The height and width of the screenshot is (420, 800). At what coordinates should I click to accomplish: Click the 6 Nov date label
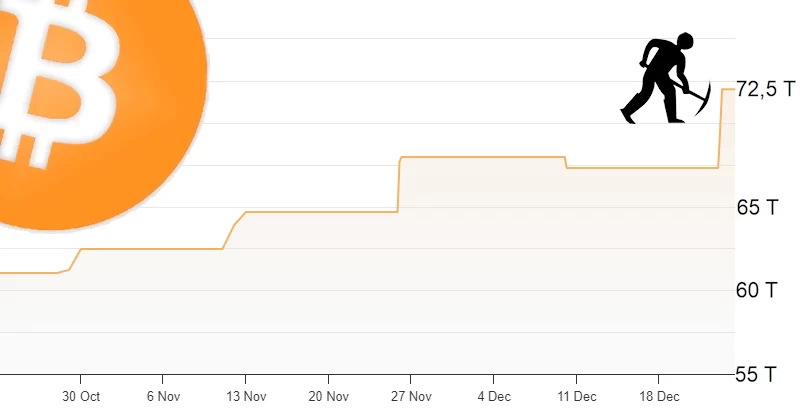click(163, 396)
